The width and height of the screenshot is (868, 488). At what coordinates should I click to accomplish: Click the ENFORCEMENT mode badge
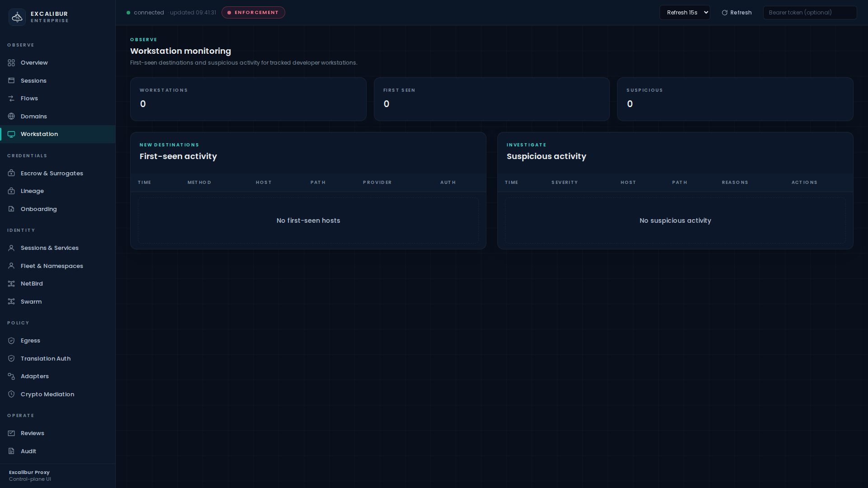[253, 13]
